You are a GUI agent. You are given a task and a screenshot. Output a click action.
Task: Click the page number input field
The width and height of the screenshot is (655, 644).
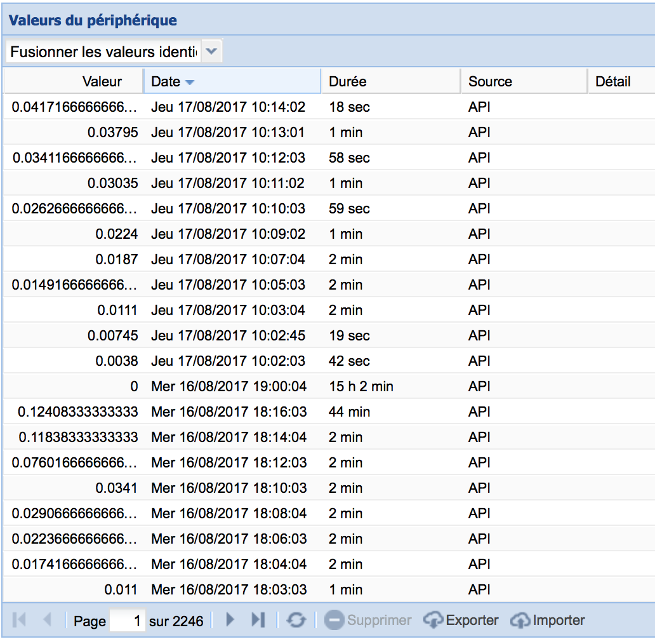point(127,621)
